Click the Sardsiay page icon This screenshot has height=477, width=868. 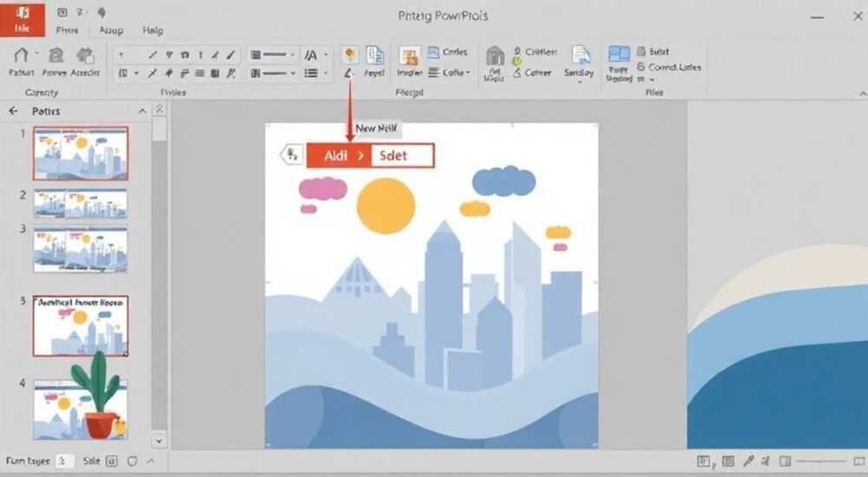(580, 56)
